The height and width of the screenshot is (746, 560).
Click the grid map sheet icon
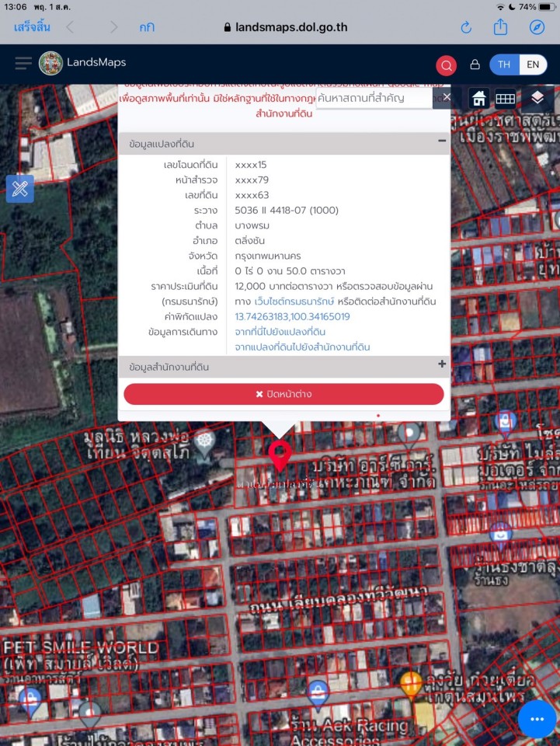coord(505,98)
